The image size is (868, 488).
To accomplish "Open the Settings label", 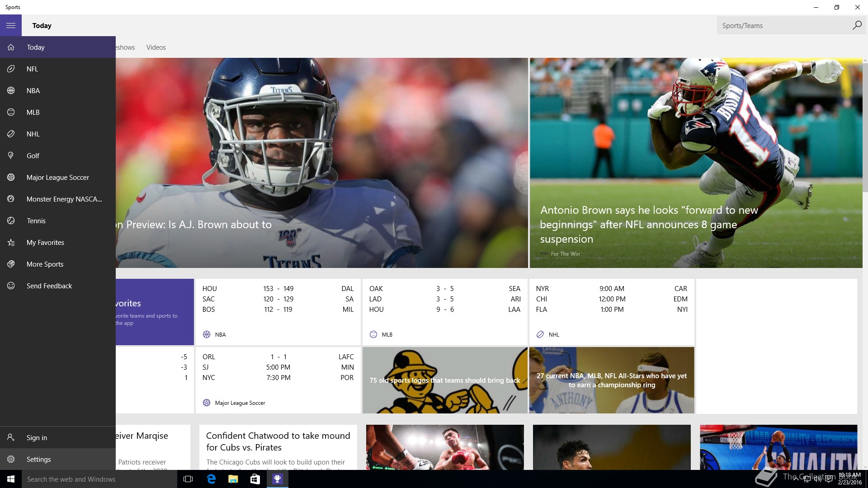I will click(x=38, y=459).
